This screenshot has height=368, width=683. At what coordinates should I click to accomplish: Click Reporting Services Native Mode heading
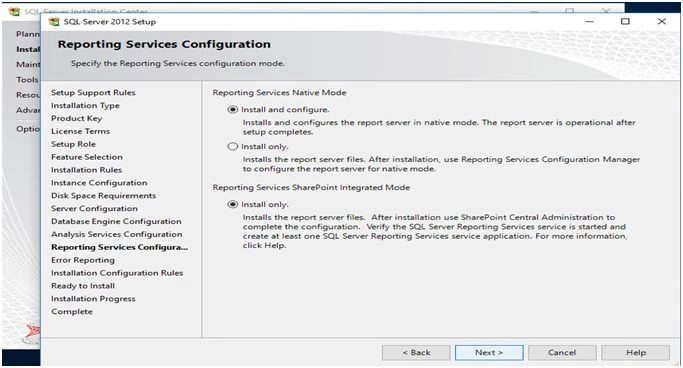coord(280,92)
